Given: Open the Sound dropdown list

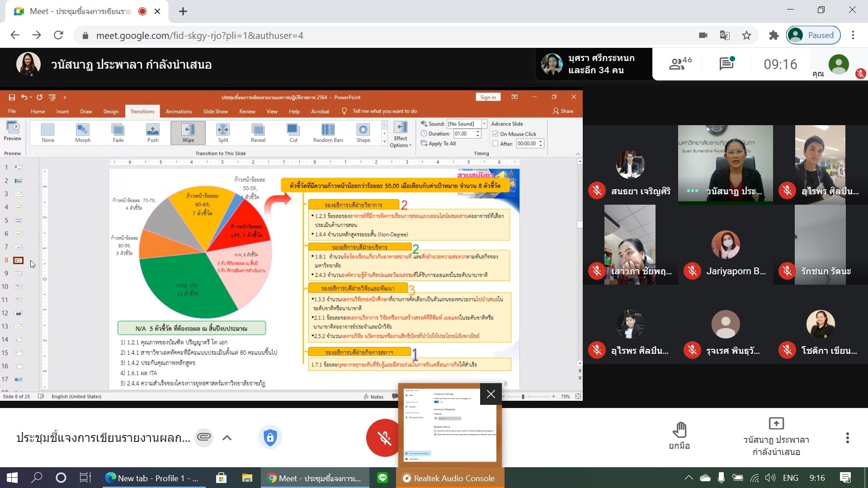Looking at the screenshot, I should [x=484, y=124].
